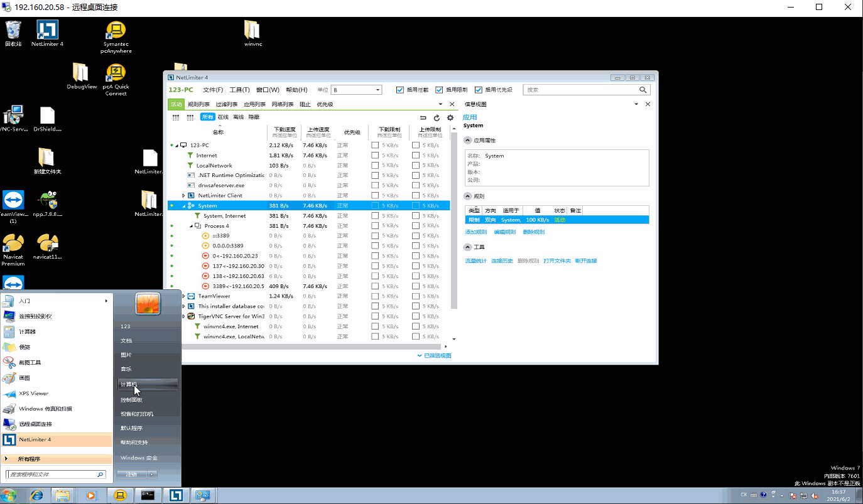Image resolution: width=863 pixels, height=504 pixels.
Task: Toggle the 启用拦截 checkbox
Action: [x=400, y=90]
